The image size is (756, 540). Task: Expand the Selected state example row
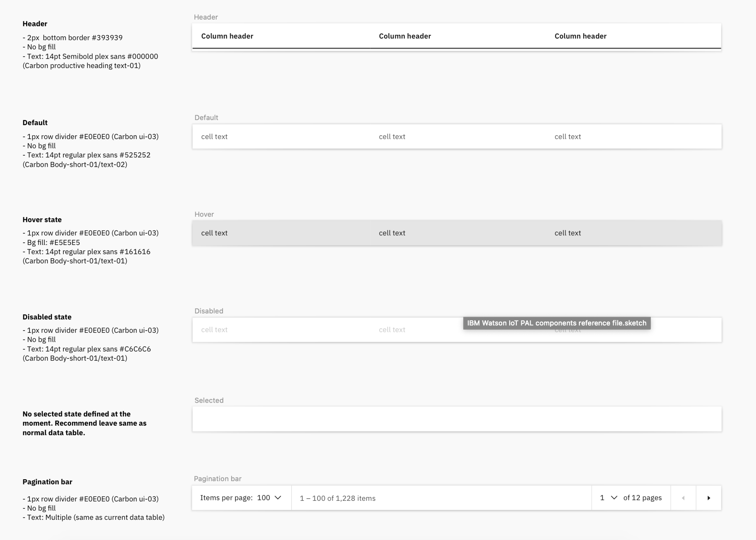pyautogui.click(x=457, y=419)
